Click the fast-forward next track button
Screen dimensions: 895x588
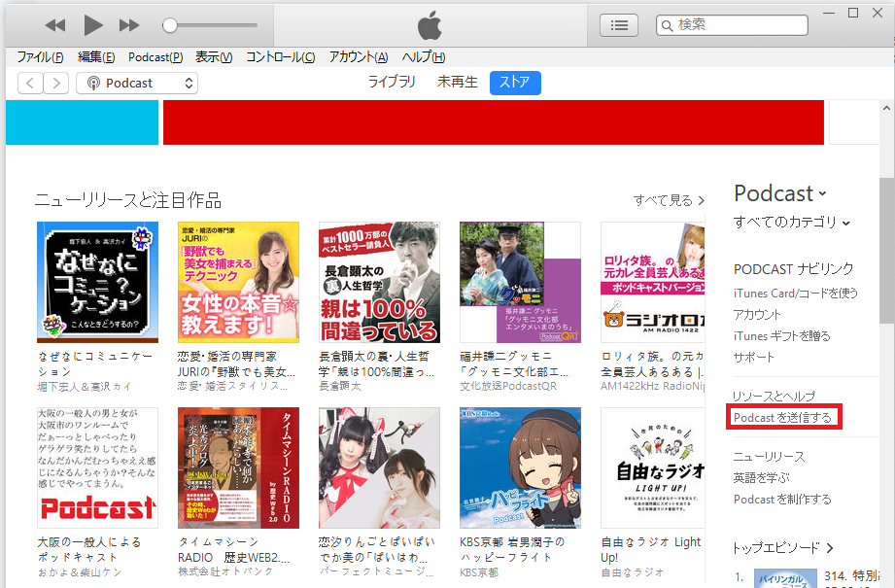coord(129,25)
